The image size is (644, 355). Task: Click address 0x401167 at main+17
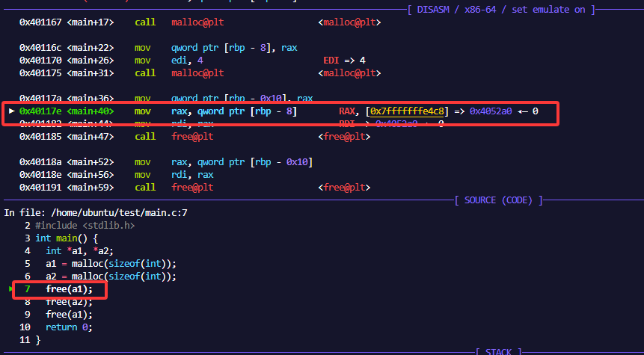[x=41, y=22]
